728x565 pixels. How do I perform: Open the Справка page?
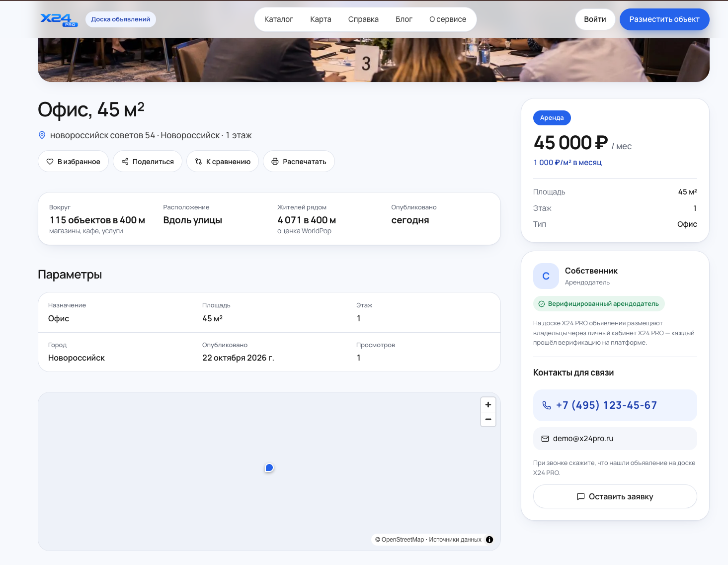pos(363,19)
